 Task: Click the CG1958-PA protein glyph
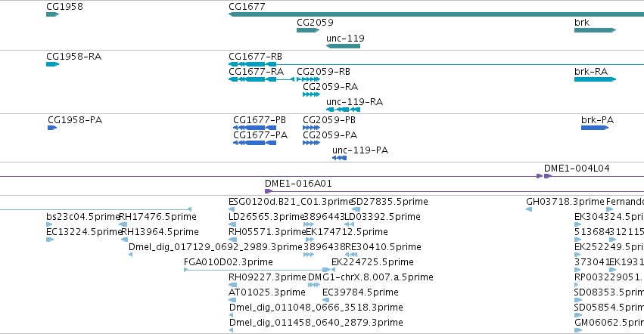52,128
